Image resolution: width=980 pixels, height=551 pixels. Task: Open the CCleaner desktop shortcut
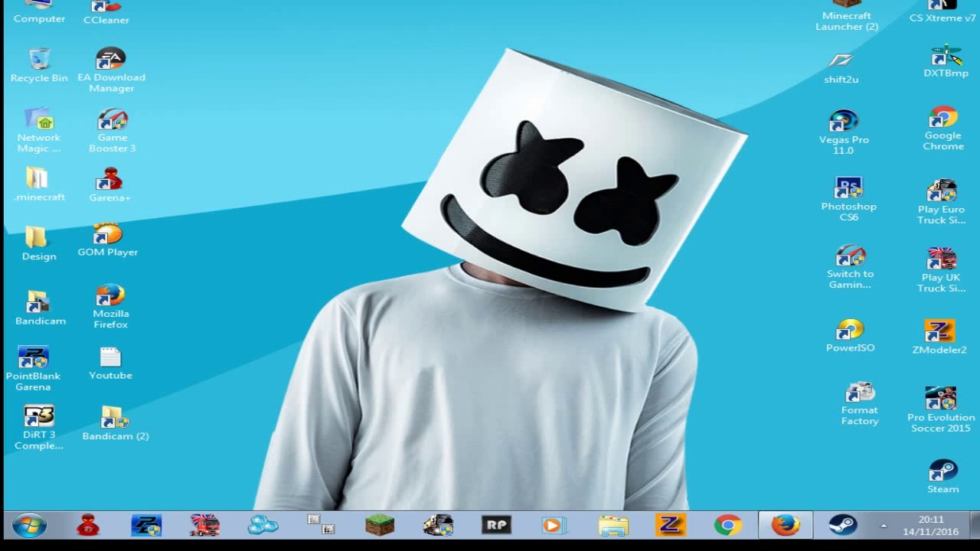coord(106,13)
